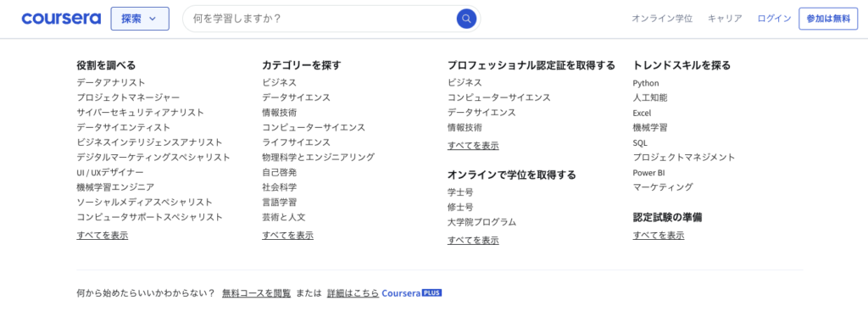Open the Python trending skill

(646, 83)
